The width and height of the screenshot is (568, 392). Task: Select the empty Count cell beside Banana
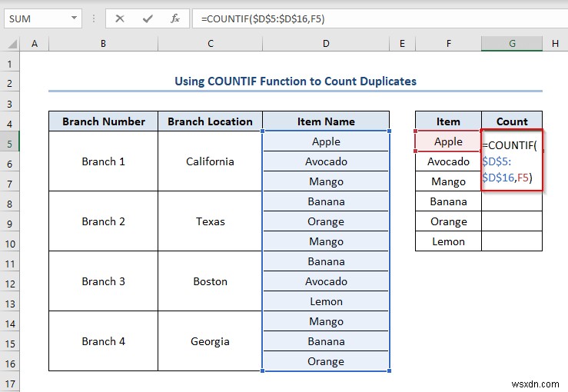click(512, 201)
